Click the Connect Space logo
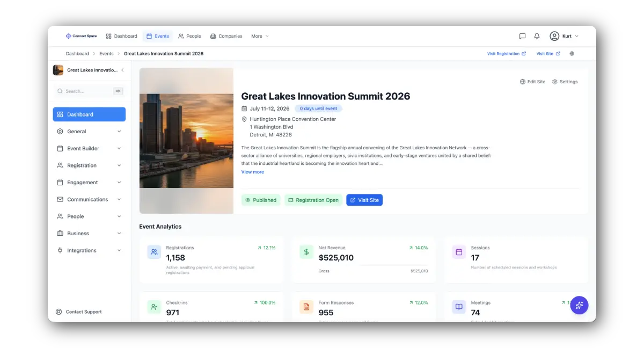The width and height of the screenshot is (644, 348). click(x=81, y=36)
